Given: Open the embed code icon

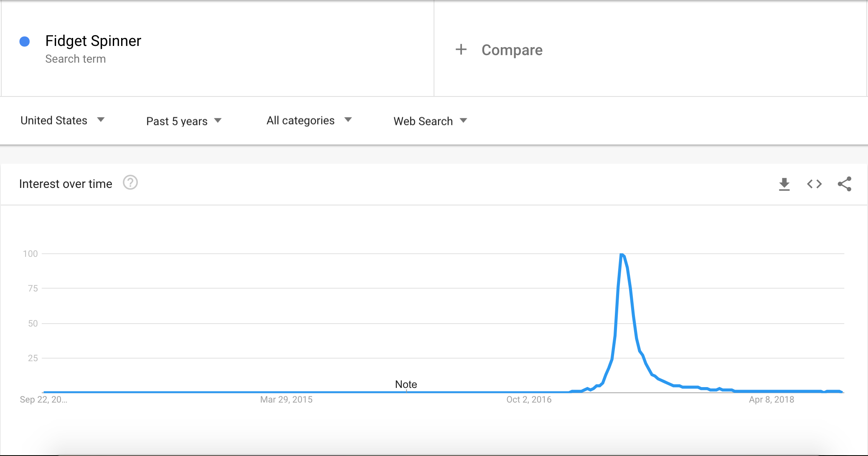Looking at the screenshot, I should click(815, 184).
